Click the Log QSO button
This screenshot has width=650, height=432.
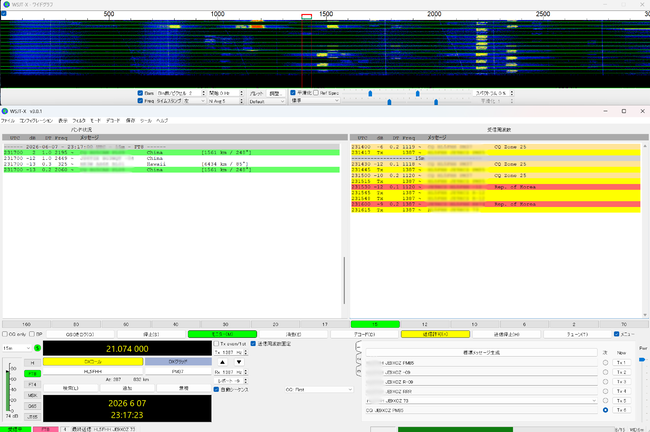pyautogui.click(x=80, y=334)
